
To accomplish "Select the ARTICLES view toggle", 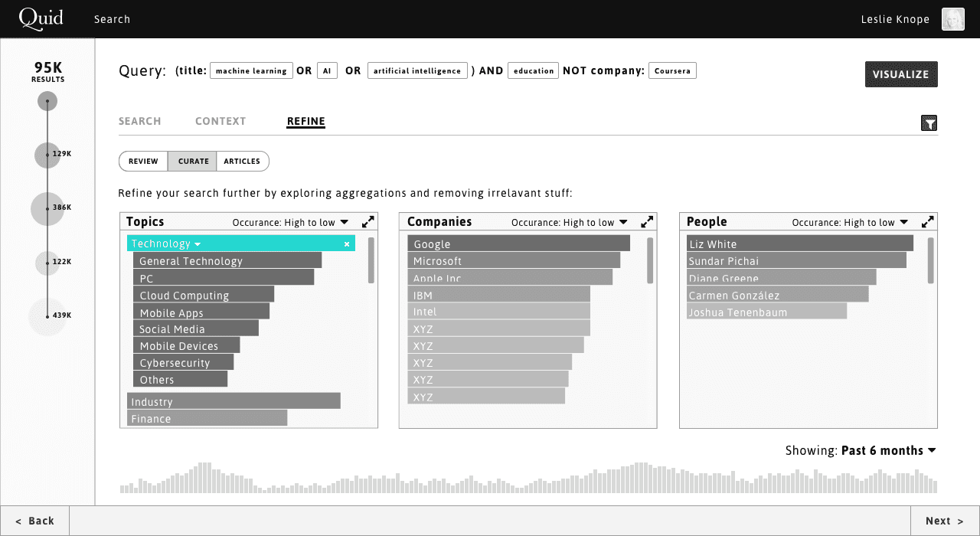I will pyautogui.click(x=243, y=162).
